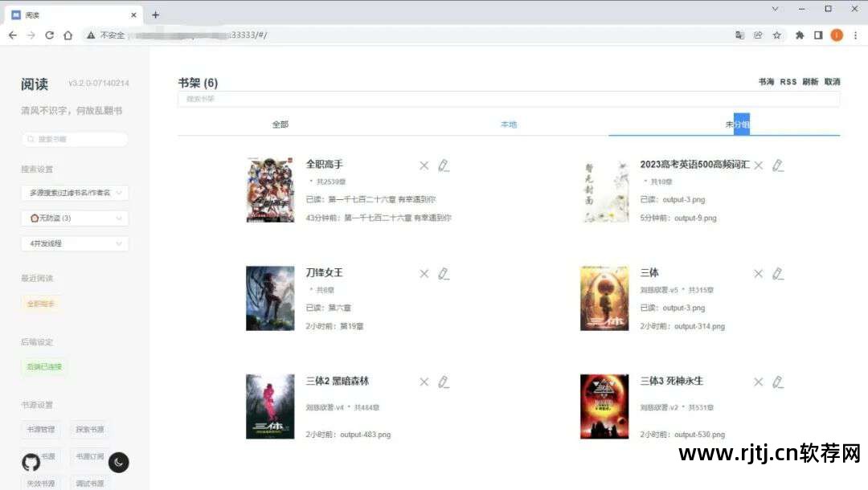Screen dimensions: 868x490
Task: Remove 全职高手 from the bookshelf
Action: (x=424, y=165)
